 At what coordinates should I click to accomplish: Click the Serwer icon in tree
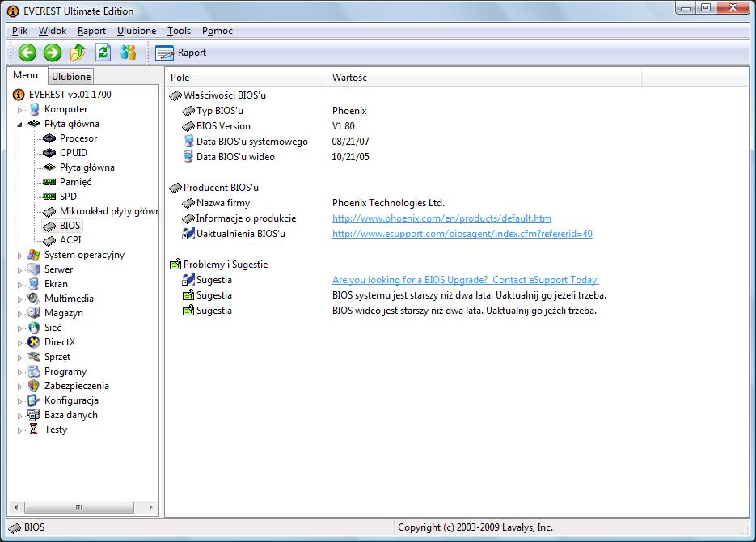[34, 269]
